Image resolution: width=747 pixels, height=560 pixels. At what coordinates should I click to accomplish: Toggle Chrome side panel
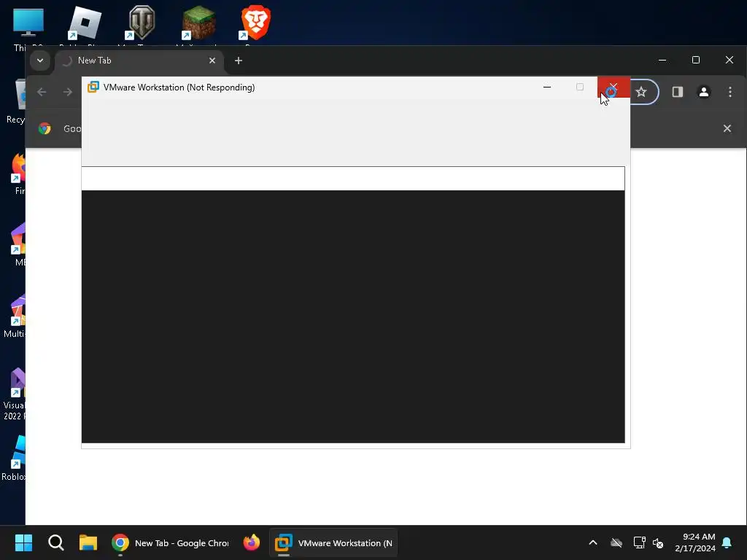[678, 92]
